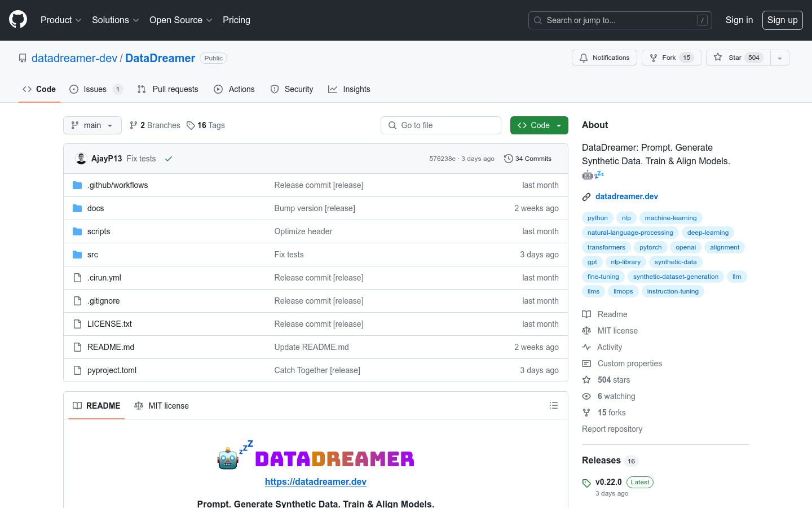Click the Sign up button

(782, 20)
